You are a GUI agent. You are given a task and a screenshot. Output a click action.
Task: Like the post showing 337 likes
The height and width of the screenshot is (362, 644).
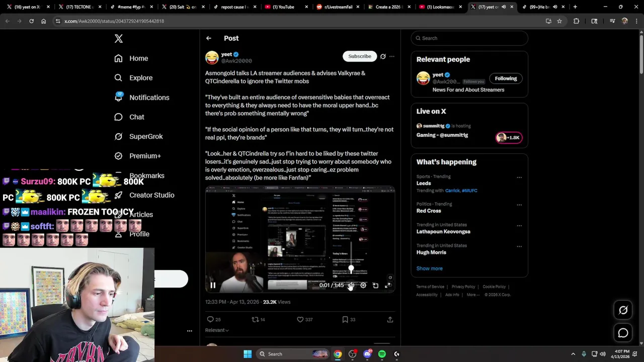coord(300,319)
